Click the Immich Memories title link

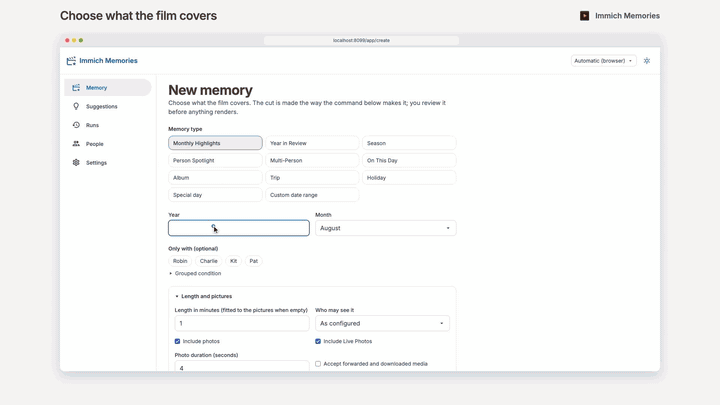coord(108,61)
